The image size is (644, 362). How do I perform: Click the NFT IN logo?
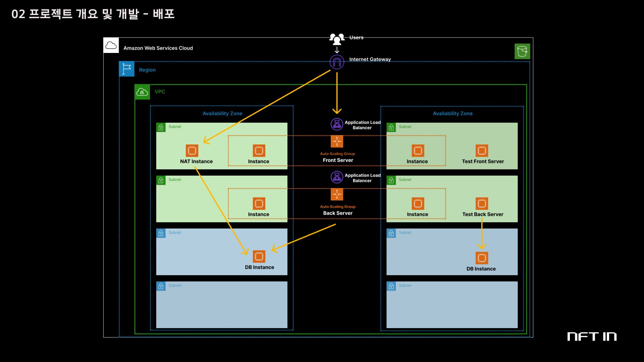(592, 337)
